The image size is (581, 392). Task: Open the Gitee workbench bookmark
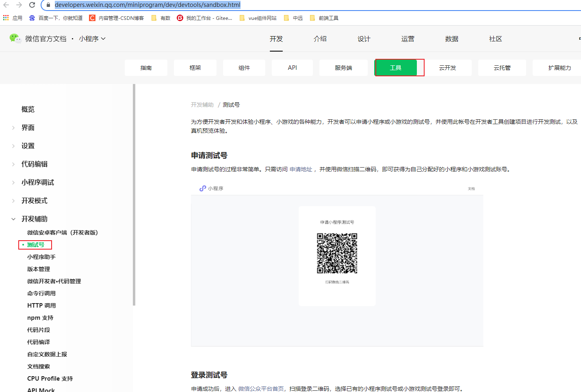coord(205,18)
